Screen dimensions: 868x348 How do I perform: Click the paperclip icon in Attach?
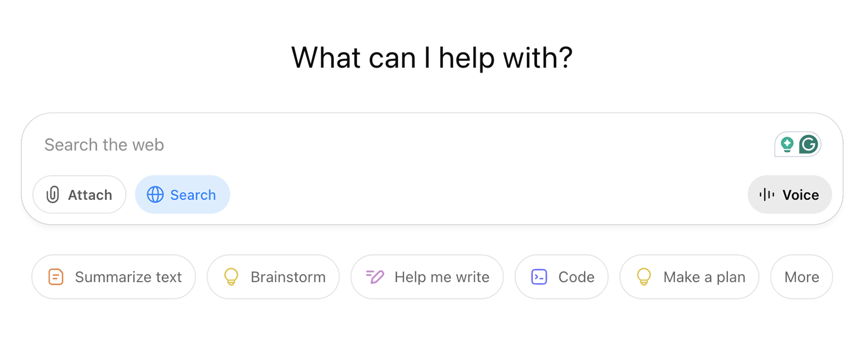[x=53, y=195]
